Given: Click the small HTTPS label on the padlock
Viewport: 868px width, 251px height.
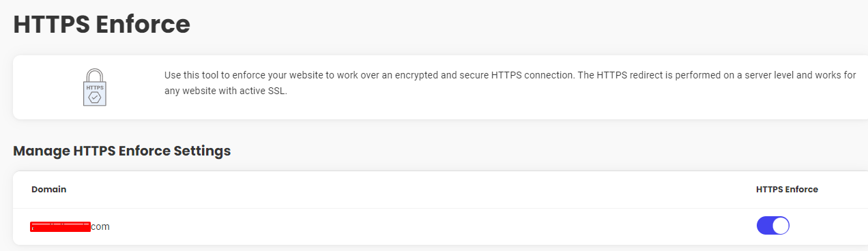Looking at the screenshot, I should (x=95, y=88).
